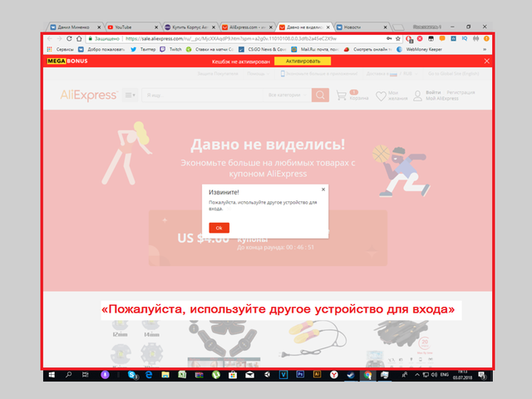Switch to the Новости tab

(x=362, y=27)
